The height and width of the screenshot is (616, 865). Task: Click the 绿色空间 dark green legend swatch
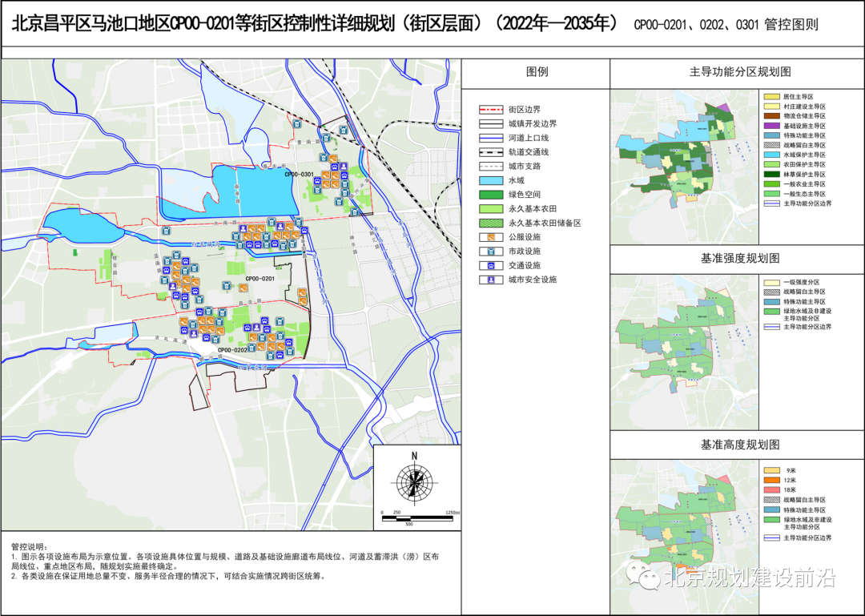point(489,195)
